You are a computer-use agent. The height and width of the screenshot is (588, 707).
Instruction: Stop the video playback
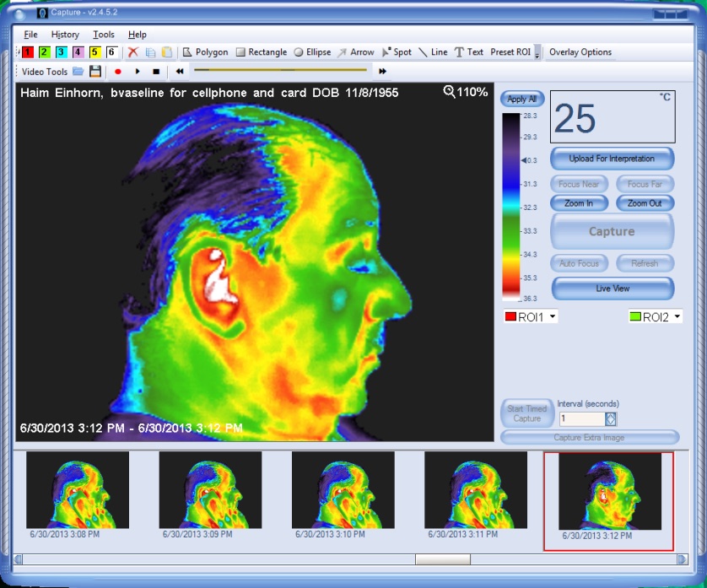[x=156, y=71]
